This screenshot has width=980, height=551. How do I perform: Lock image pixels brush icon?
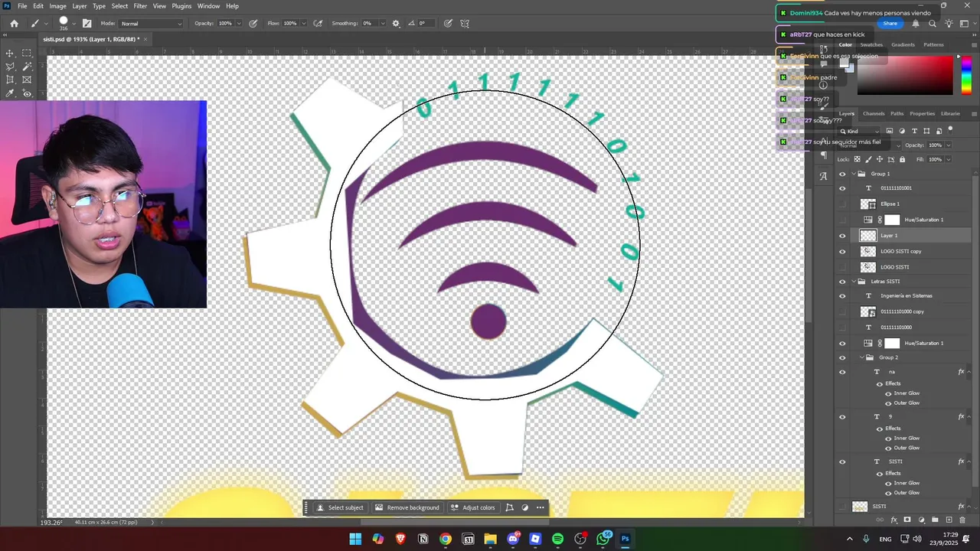[x=868, y=159]
